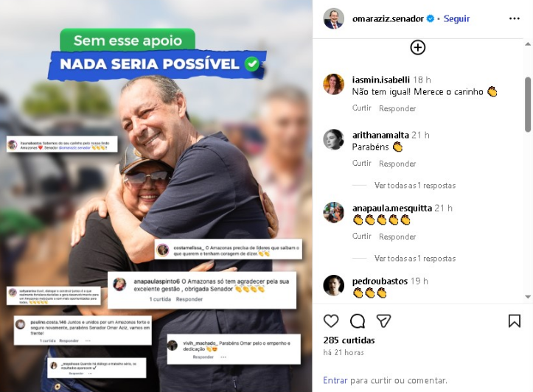Open the three-dot more options menu
This screenshot has height=392, width=533.
pos(515,18)
